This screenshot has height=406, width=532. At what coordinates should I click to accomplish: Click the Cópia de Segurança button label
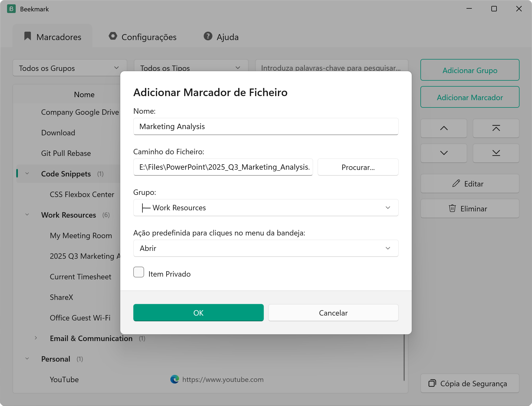coord(473,384)
